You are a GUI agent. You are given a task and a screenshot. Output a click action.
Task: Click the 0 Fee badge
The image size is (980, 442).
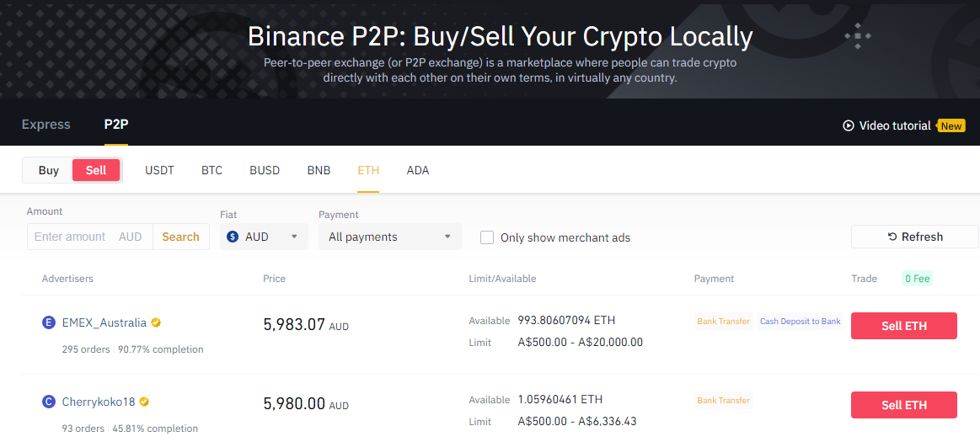(x=918, y=279)
